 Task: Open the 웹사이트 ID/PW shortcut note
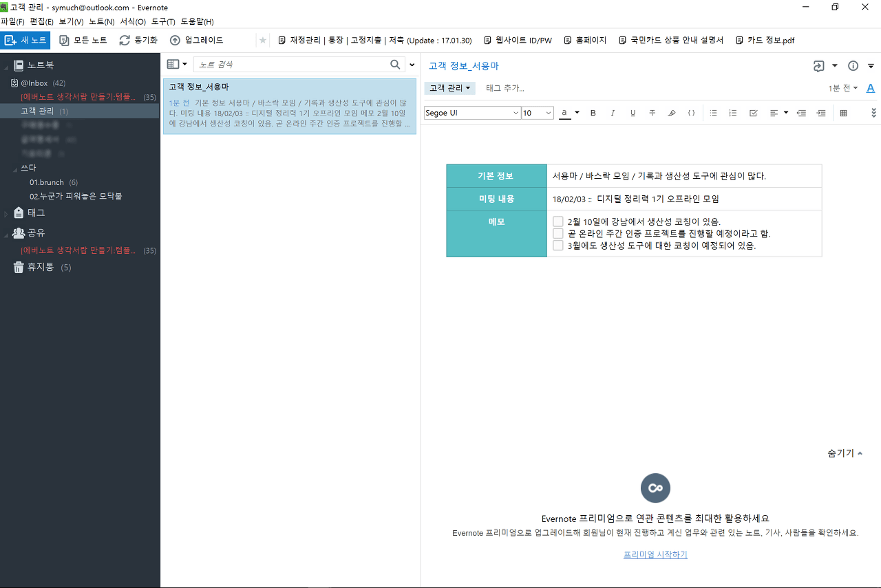(518, 41)
